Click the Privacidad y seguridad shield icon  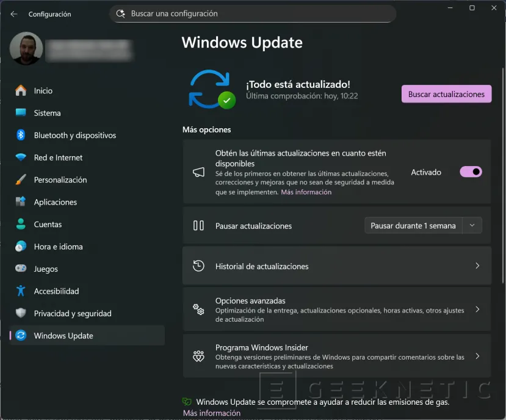(x=20, y=313)
